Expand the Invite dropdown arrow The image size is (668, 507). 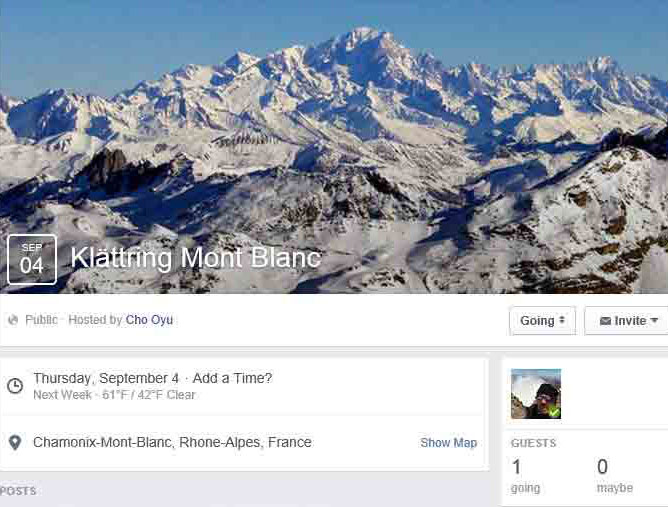point(654,320)
